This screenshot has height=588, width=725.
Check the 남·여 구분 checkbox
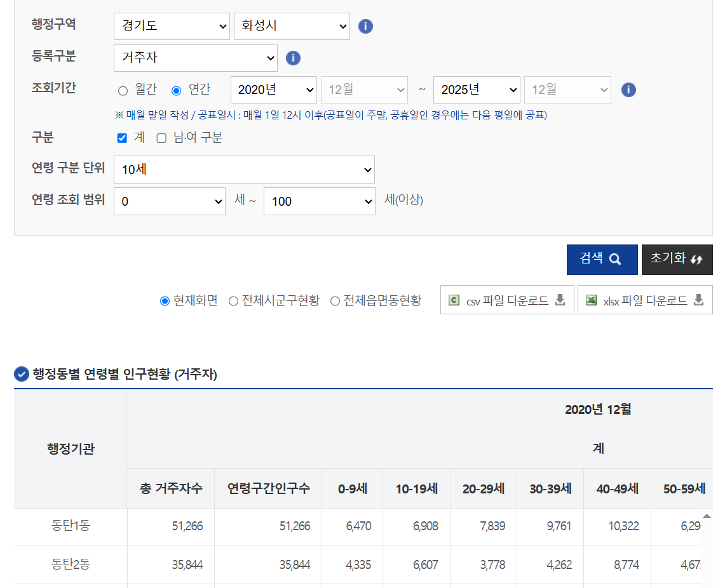(x=161, y=138)
